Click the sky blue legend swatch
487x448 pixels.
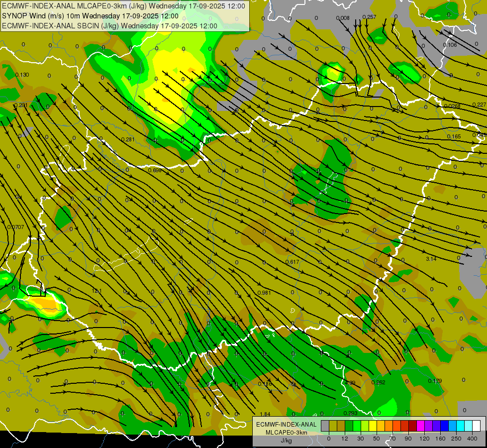pyautogui.click(x=452, y=426)
